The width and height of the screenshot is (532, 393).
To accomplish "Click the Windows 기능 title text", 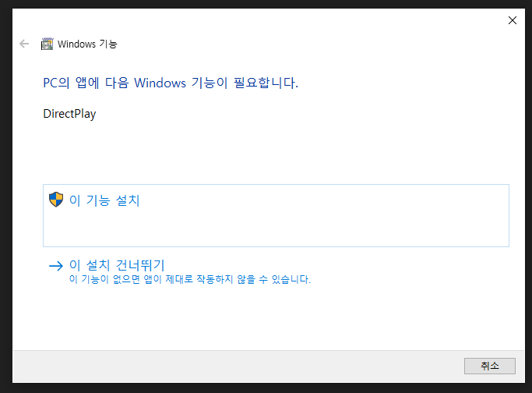I will pos(87,44).
